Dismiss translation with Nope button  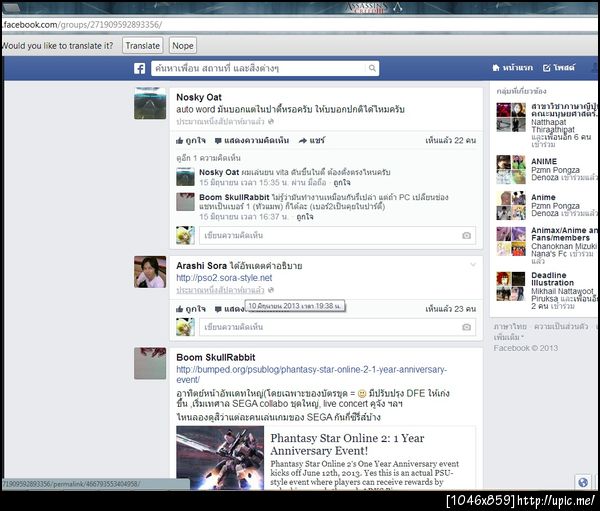(183, 46)
